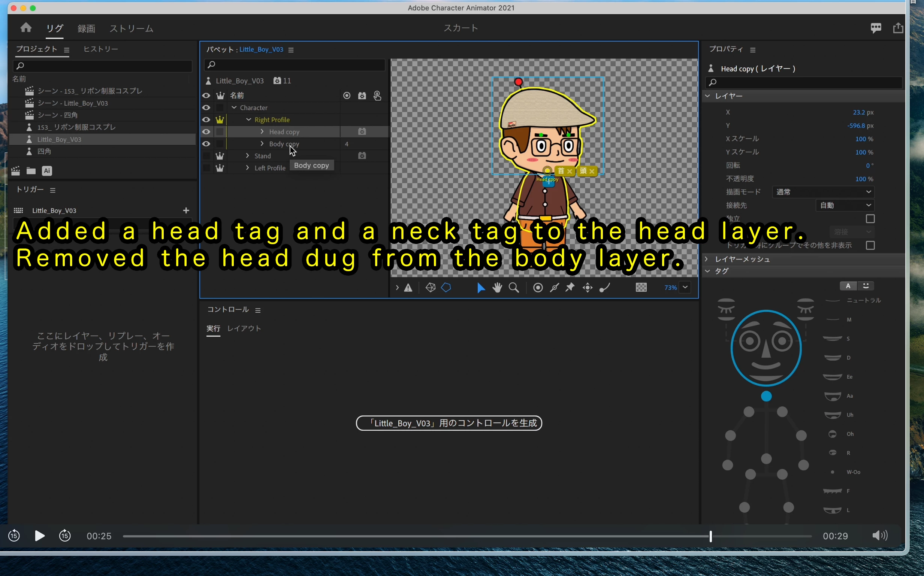Open the blend mode dropdown
Image resolution: width=924 pixels, height=576 pixels.
pos(823,192)
